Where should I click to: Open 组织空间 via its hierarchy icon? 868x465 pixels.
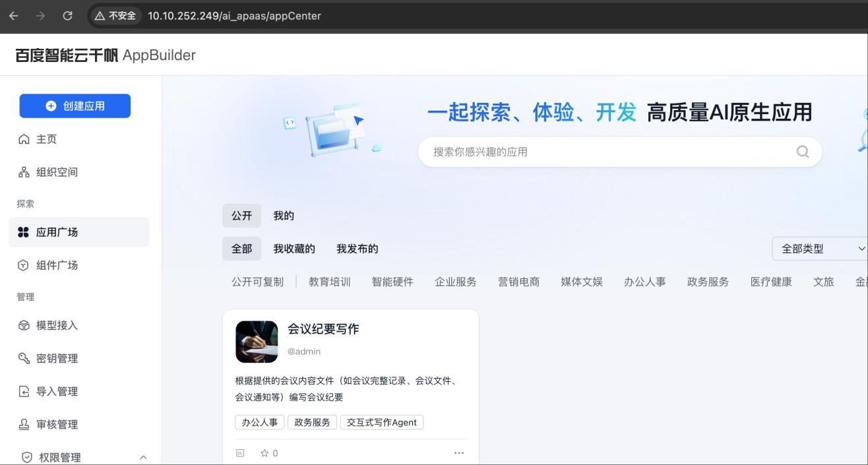(24, 172)
